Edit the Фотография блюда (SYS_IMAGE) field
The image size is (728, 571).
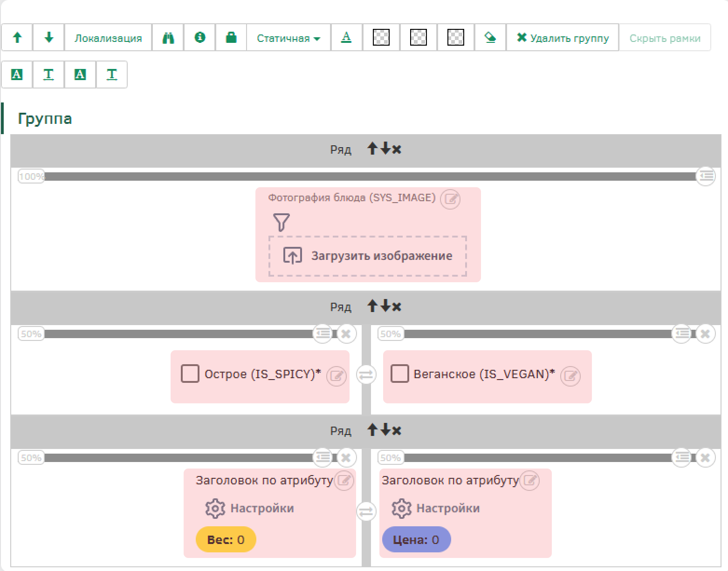(x=450, y=199)
